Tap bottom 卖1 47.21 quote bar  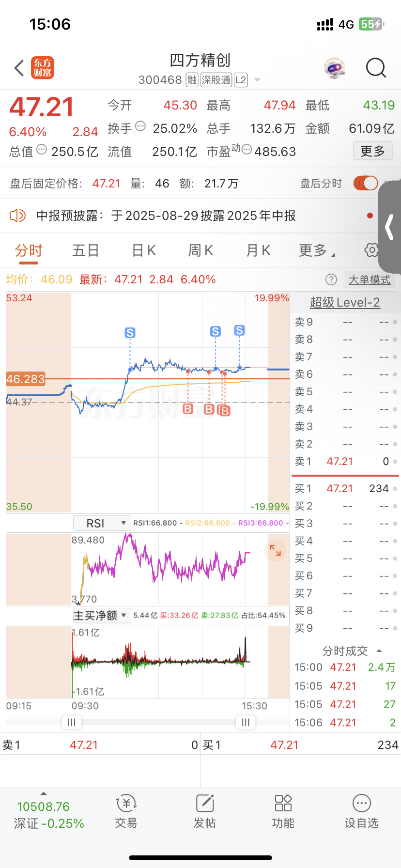point(100,745)
